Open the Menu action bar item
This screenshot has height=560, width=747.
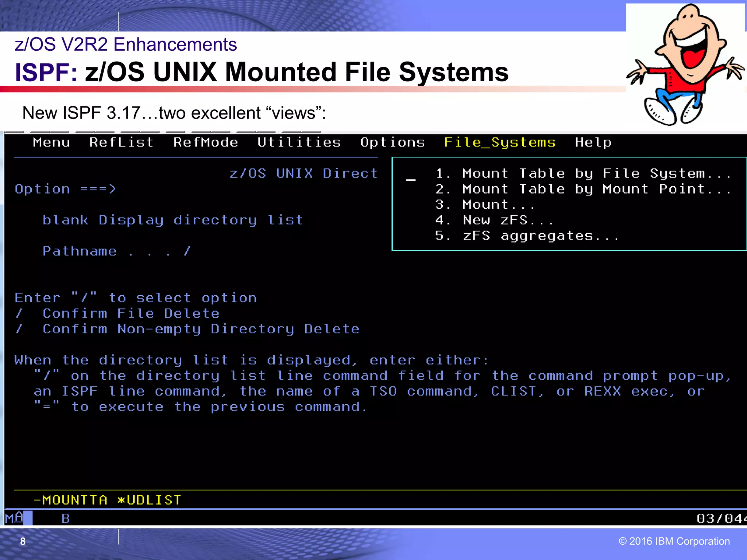click(51, 142)
